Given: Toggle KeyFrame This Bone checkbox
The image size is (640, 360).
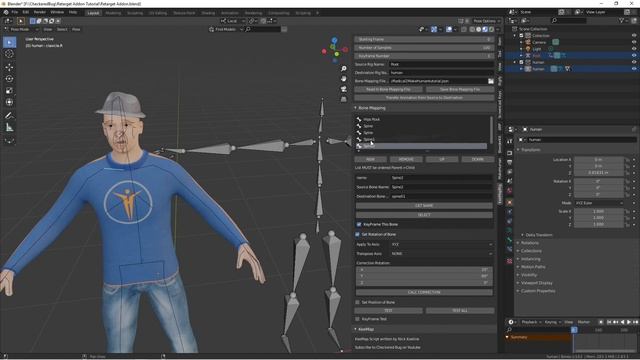Looking at the screenshot, I should 359,224.
